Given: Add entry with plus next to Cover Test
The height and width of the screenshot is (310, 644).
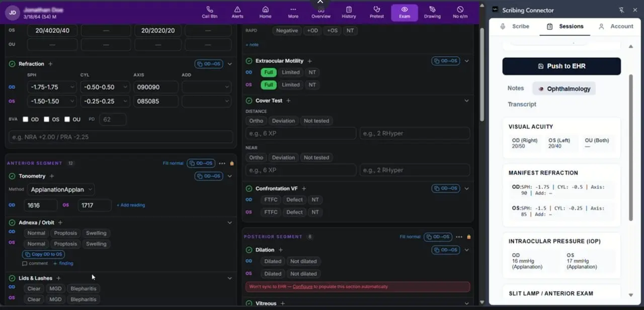Looking at the screenshot, I should pos(288,100).
